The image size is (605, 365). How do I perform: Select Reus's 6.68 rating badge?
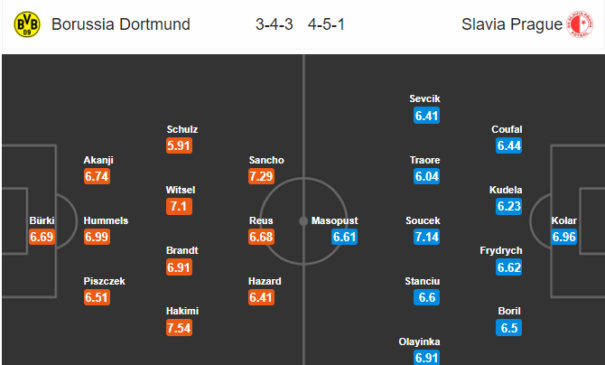click(x=261, y=237)
